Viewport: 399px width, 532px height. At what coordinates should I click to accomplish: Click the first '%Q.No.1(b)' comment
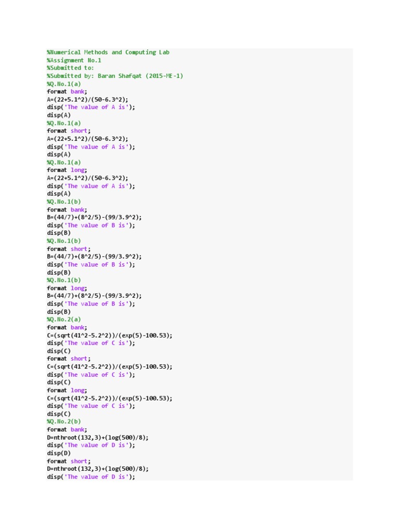pyautogui.click(x=64, y=202)
